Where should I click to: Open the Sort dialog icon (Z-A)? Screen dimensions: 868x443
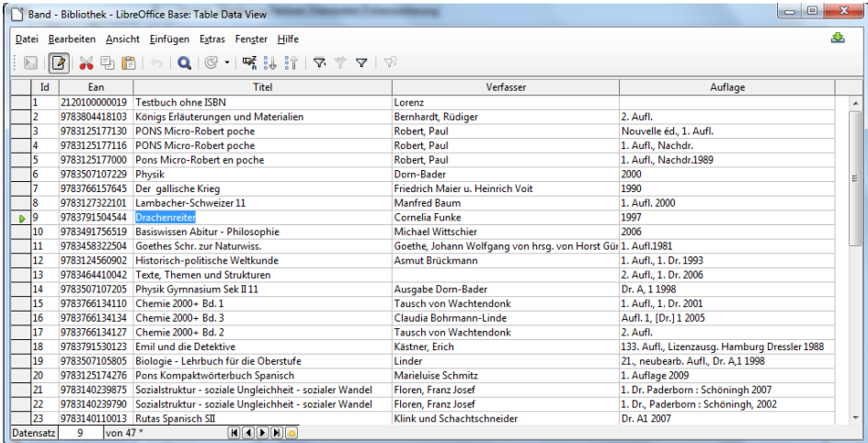tap(250, 63)
